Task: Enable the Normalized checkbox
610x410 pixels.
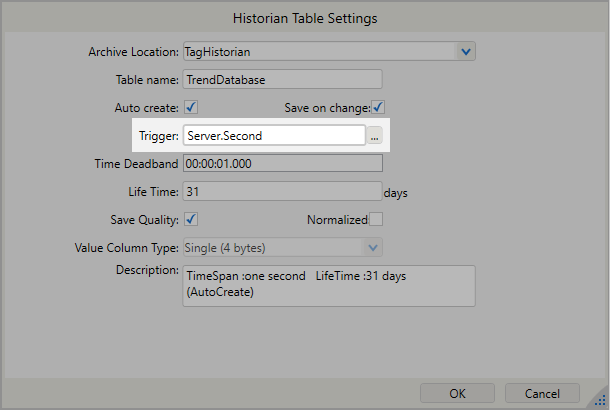Action: (376, 219)
